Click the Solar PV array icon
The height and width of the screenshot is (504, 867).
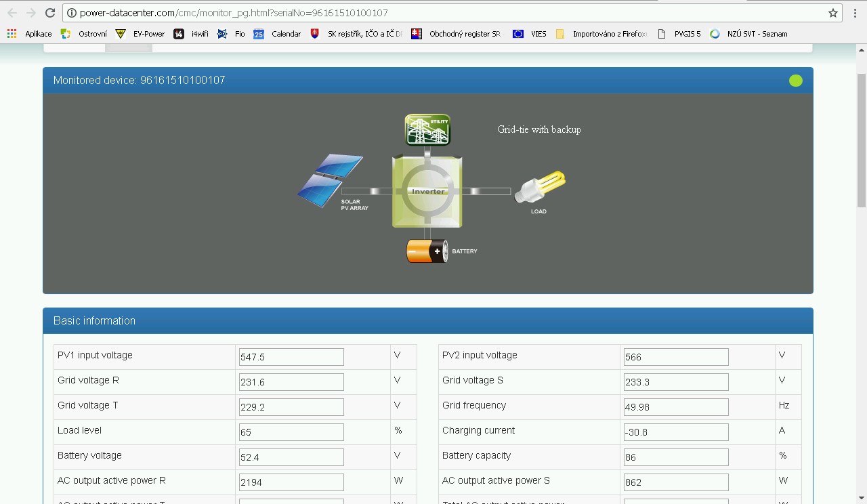point(330,180)
